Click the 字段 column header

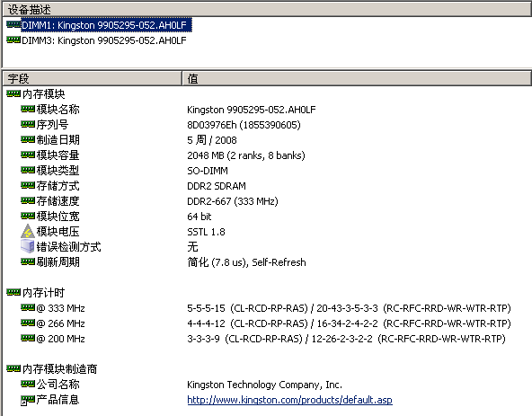93,78
